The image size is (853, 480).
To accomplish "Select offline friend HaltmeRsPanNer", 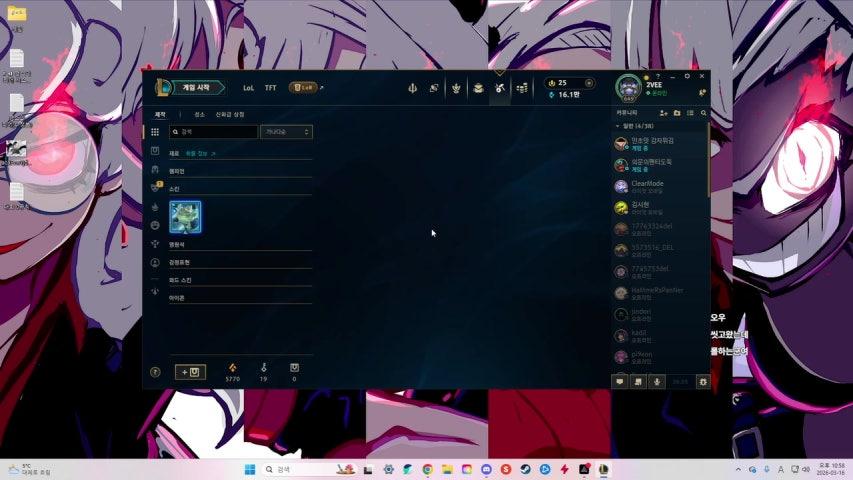I will pyautogui.click(x=660, y=293).
